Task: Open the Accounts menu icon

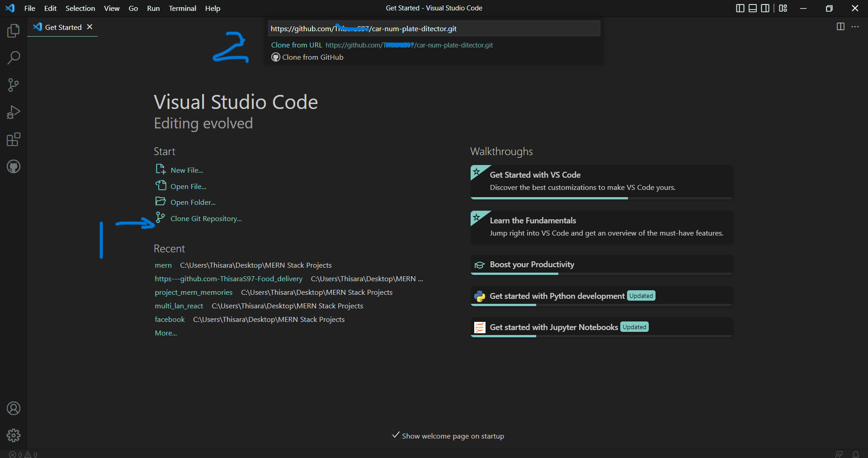Action: point(14,408)
